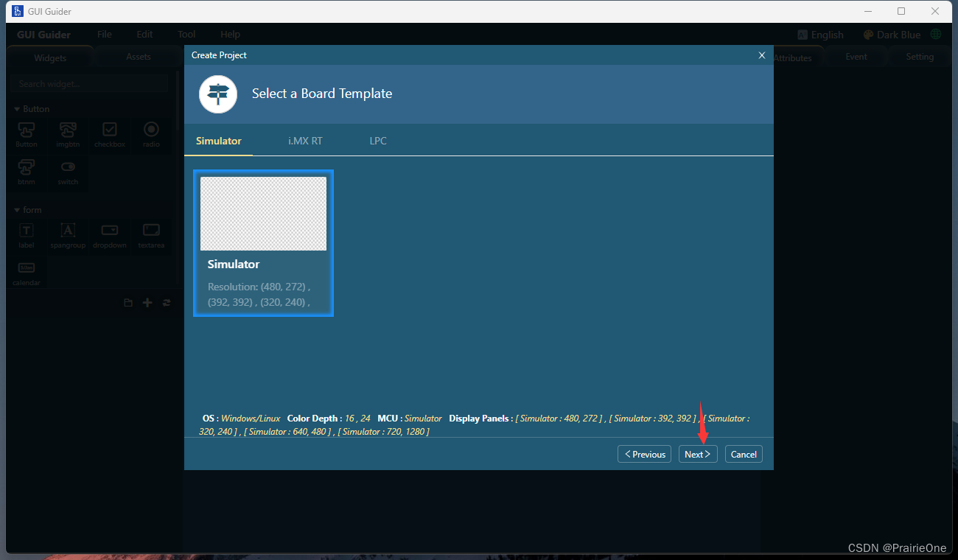958x560 pixels.
Task: Click the '[ Simulator : 720, 1280 ]' panel entry
Action: point(383,432)
